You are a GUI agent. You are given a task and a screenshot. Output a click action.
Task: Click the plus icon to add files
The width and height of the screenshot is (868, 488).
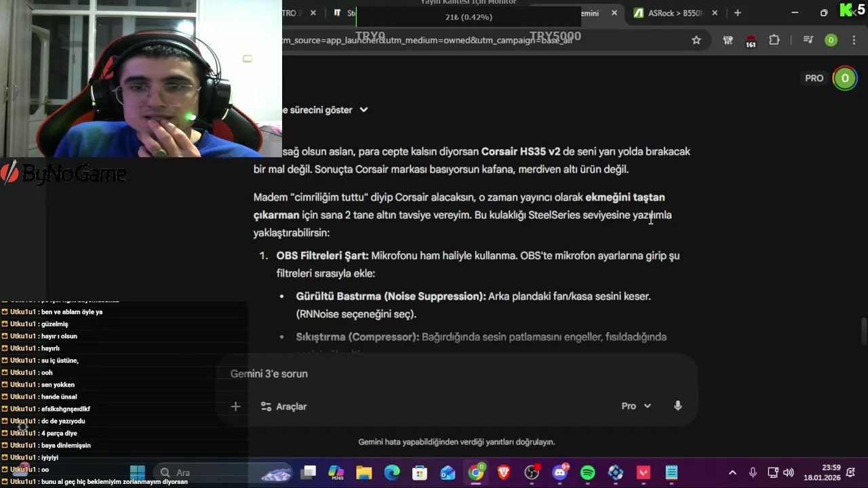coord(235,406)
